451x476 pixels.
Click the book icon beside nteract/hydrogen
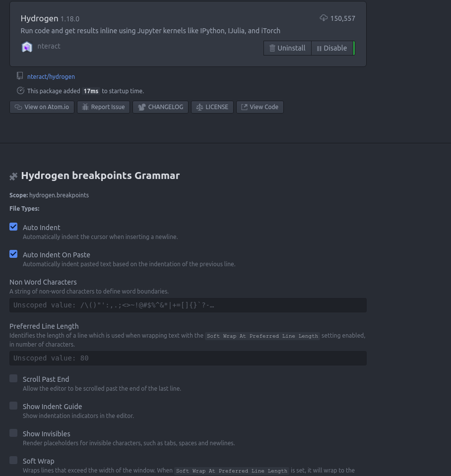coord(20,75)
